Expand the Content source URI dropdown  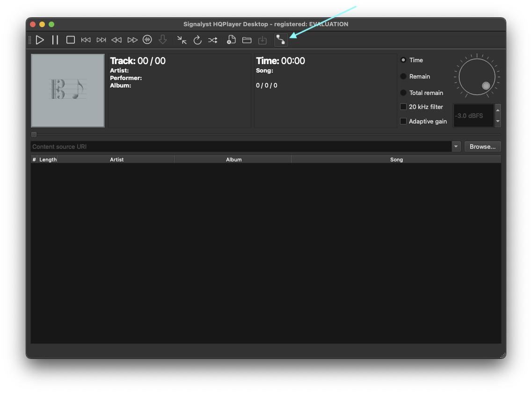(x=456, y=147)
